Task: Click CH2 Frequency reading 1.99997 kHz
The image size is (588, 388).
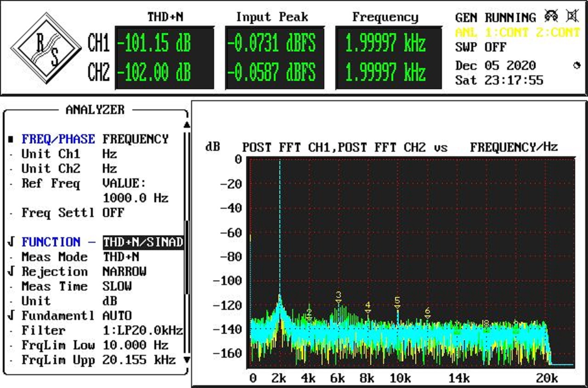Action: pos(385,73)
